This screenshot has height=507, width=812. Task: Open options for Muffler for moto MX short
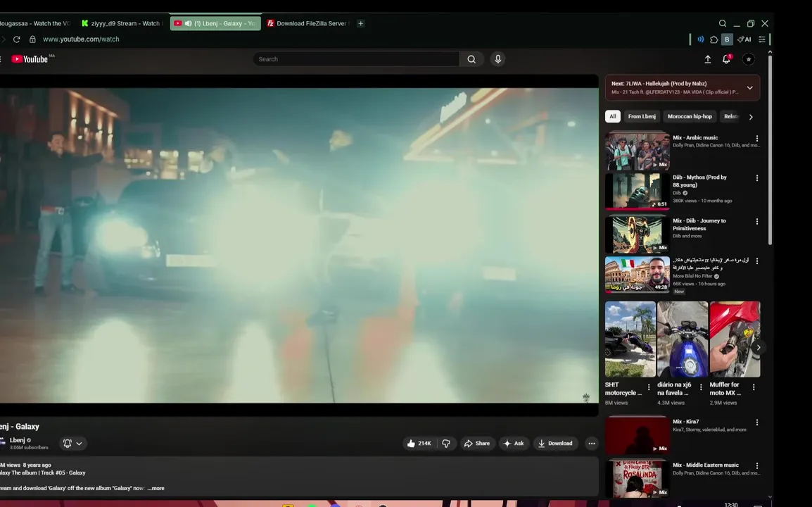[754, 387]
